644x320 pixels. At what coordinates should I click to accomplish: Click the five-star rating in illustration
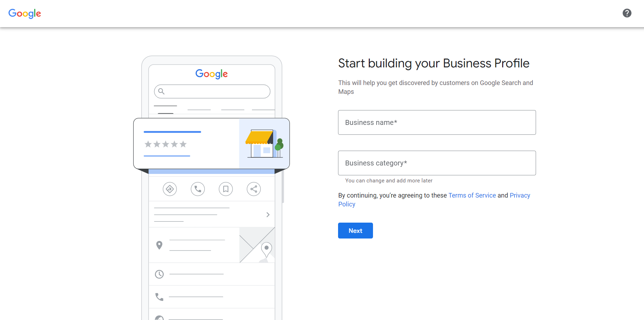click(x=165, y=144)
